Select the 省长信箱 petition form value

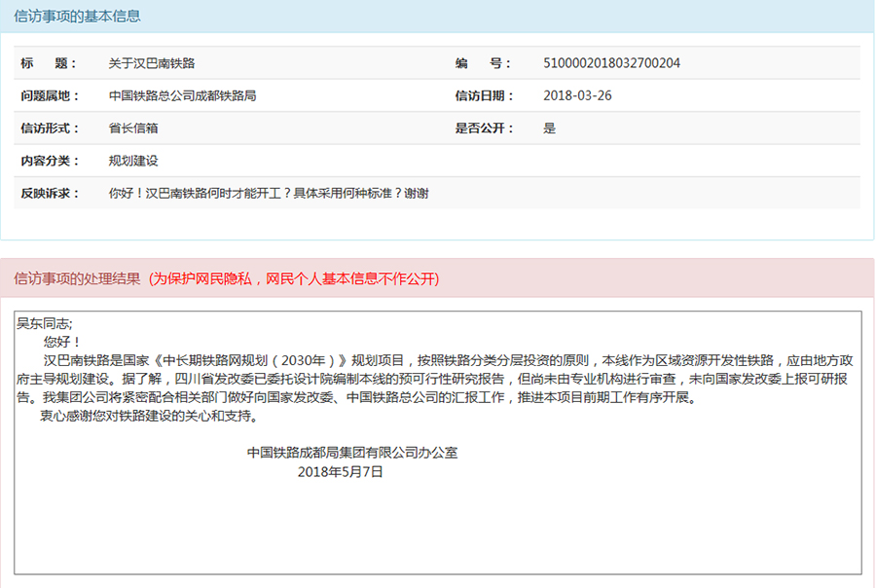pyautogui.click(x=133, y=128)
